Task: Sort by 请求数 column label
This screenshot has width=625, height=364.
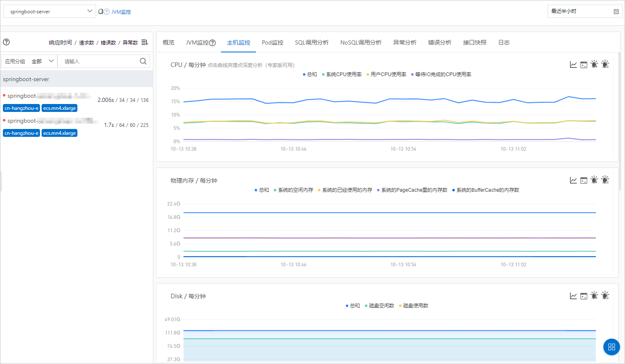Action: tap(87, 42)
